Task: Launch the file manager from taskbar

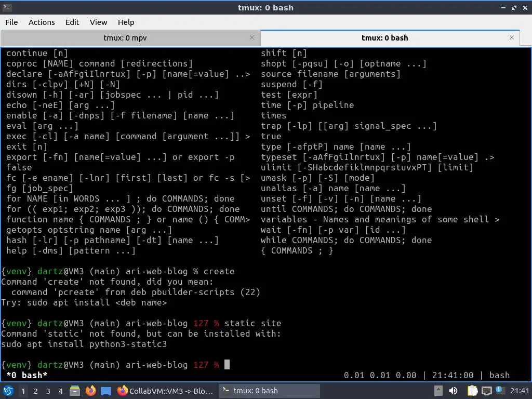Action: (x=75, y=391)
